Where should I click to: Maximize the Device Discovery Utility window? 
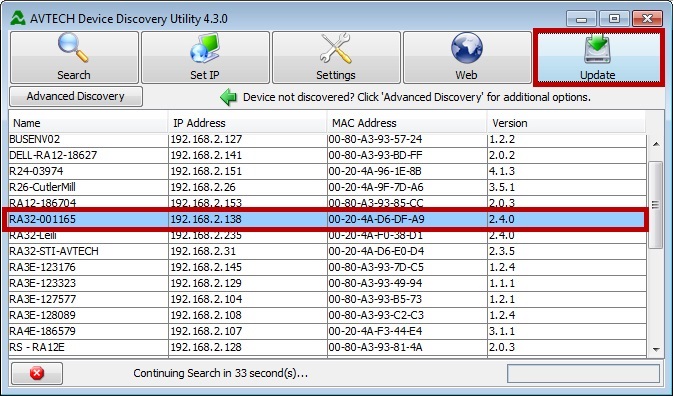click(614, 19)
